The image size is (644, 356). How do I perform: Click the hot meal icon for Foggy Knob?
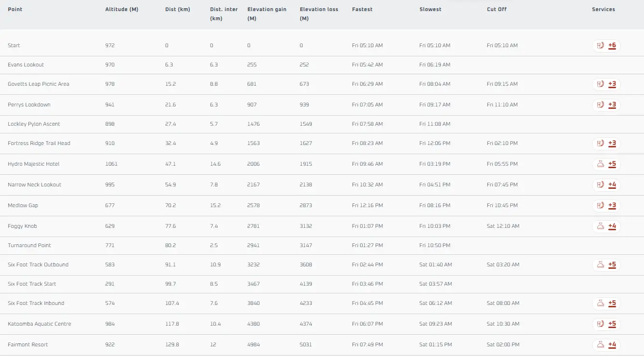tap(601, 226)
